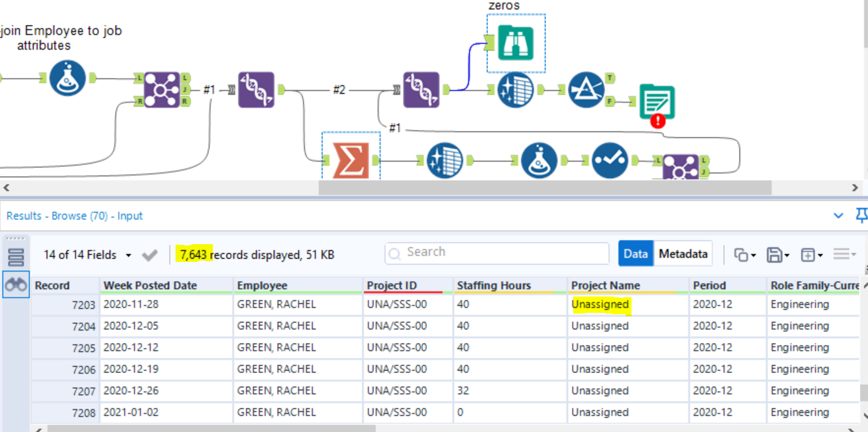This screenshot has height=432, width=868.
Task: Click the apply checkmark beside the Fields dropdown
Action: [150, 255]
